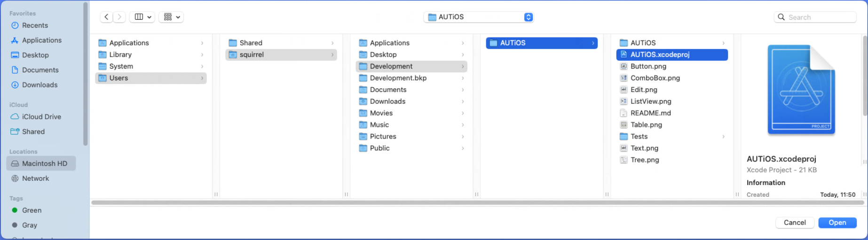Viewport: 868px width, 240px height.
Task: Open the AUTiOS folder path popup
Action: coord(479,17)
